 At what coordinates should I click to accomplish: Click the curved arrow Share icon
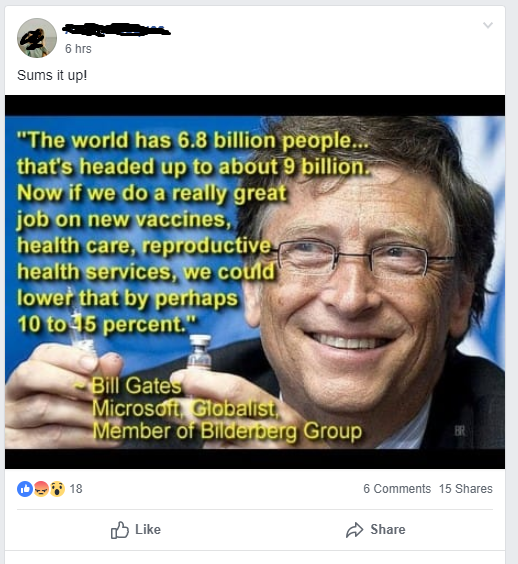tap(355, 530)
